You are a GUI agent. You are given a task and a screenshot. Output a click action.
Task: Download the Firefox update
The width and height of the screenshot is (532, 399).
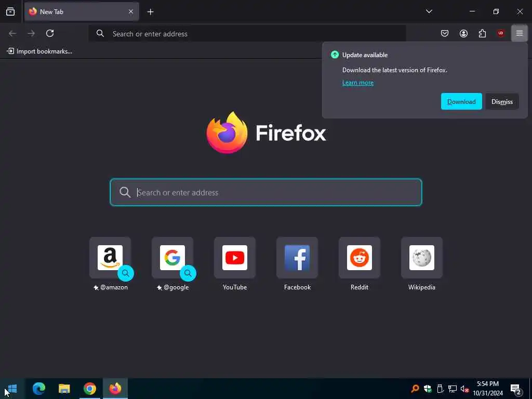(461, 101)
